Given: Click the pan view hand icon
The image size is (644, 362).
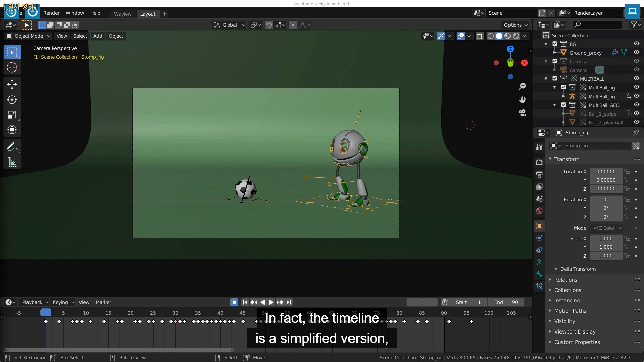Looking at the screenshot, I should tap(522, 100).
